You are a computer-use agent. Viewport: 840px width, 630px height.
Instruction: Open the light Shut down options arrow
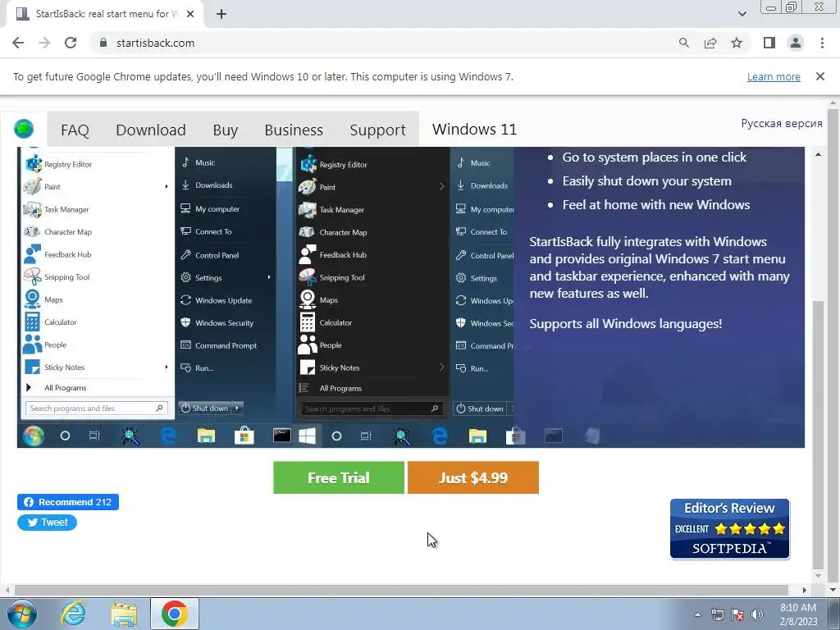[237, 409]
